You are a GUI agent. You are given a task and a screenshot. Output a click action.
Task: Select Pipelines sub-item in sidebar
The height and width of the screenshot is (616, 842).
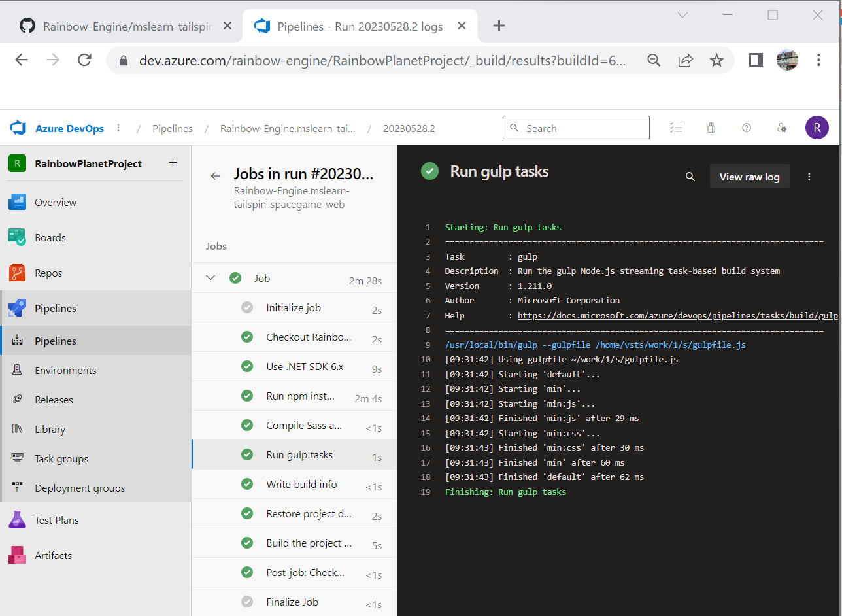(x=95, y=341)
